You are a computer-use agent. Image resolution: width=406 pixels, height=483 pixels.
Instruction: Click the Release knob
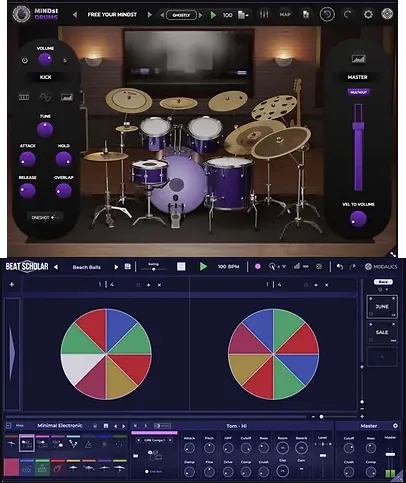pyautogui.click(x=27, y=191)
